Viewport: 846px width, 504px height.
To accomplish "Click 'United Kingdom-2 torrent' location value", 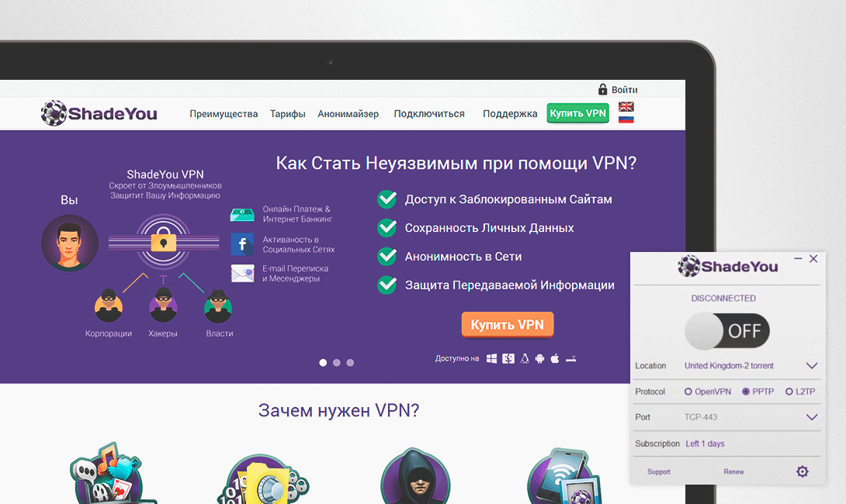I will (x=729, y=365).
